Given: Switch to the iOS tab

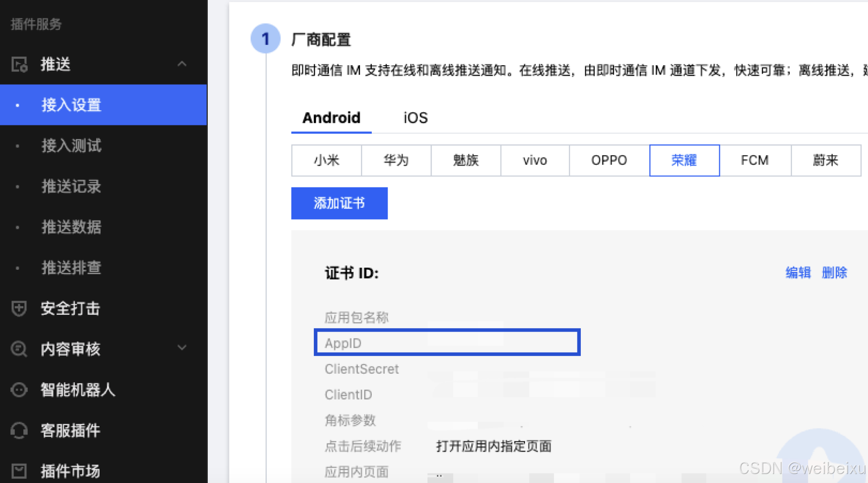Looking at the screenshot, I should tap(415, 118).
